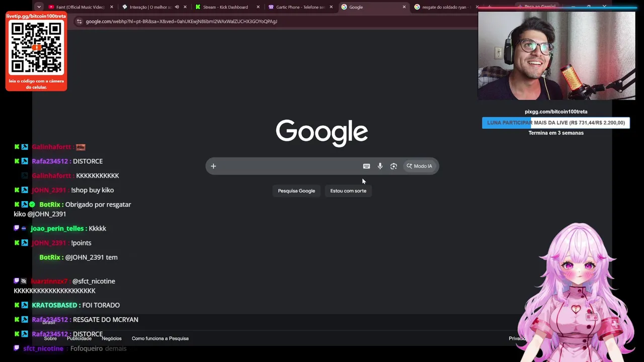Click the streamer webcam feed
This screenshot has height=362, width=644.
point(556,55)
